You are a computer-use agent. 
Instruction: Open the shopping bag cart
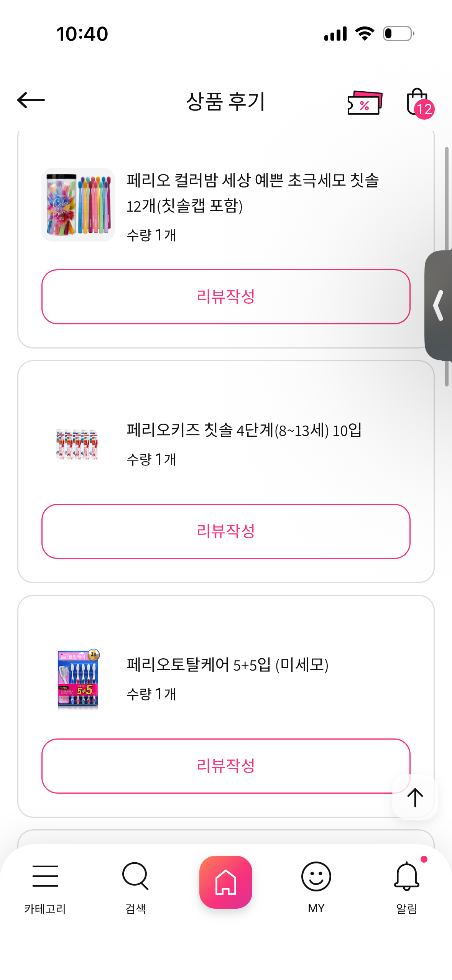418,102
